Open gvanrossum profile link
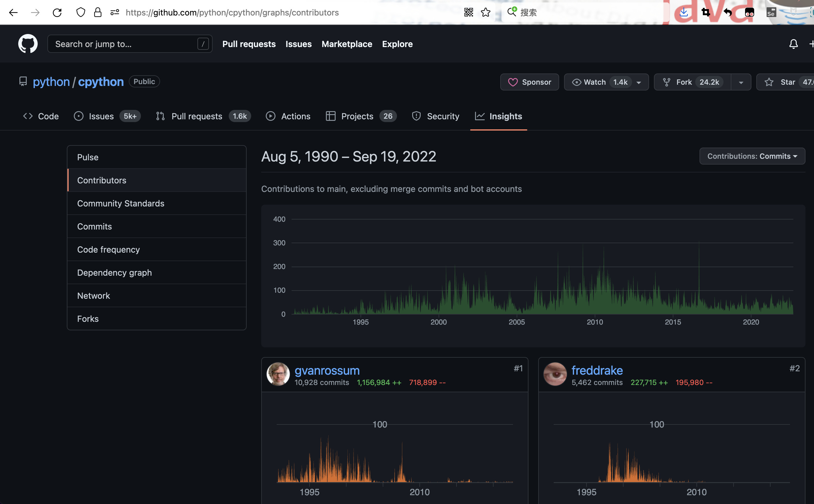This screenshot has height=504, width=814. pyautogui.click(x=327, y=370)
